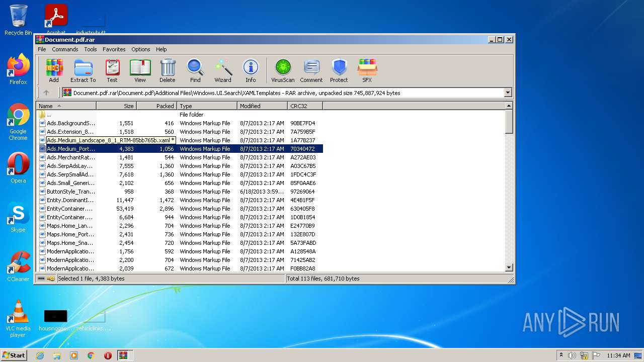Create SFX archive
Viewport: 644px width, 362px height.
coord(367,71)
